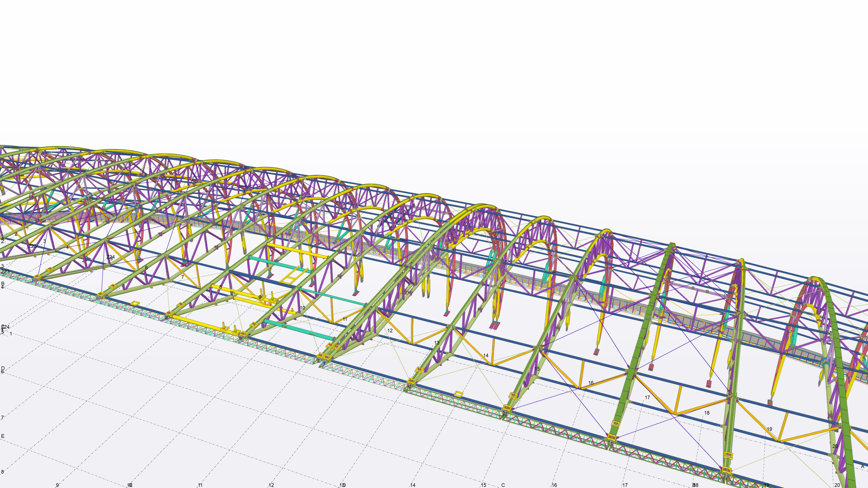868x488 pixels.
Task: Click grid label 10 on the roof truss
Action: [x=302, y=308]
